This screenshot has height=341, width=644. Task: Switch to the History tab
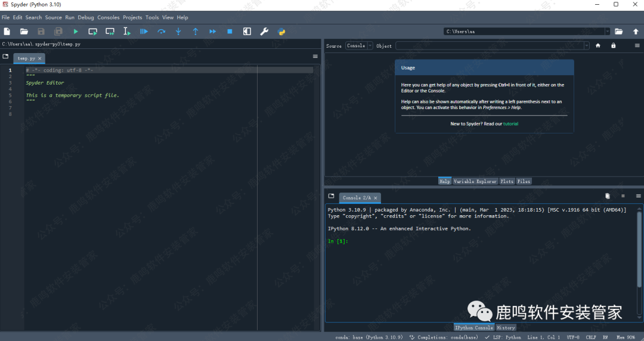tap(506, 327)
